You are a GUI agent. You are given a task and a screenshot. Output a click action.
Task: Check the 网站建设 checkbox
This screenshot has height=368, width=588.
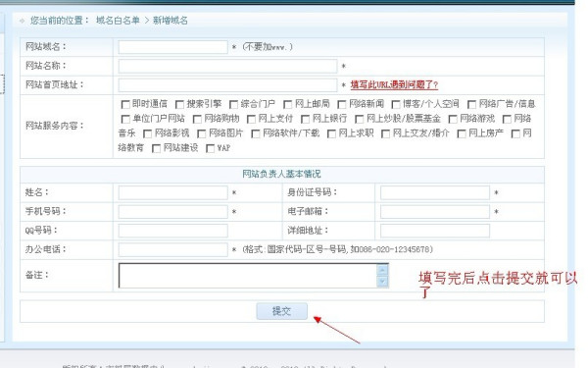[157, 149]
